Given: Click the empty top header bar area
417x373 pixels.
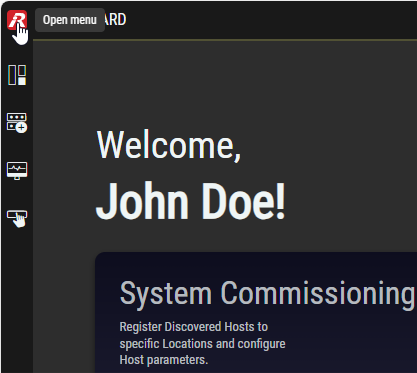Looking at the screenshot, I should 267,20.
